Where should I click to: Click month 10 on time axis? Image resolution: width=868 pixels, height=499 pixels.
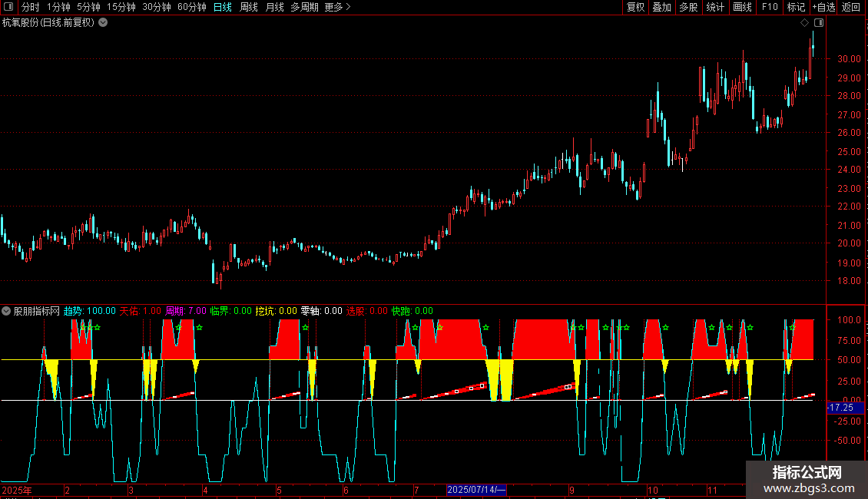coord(653,490)
